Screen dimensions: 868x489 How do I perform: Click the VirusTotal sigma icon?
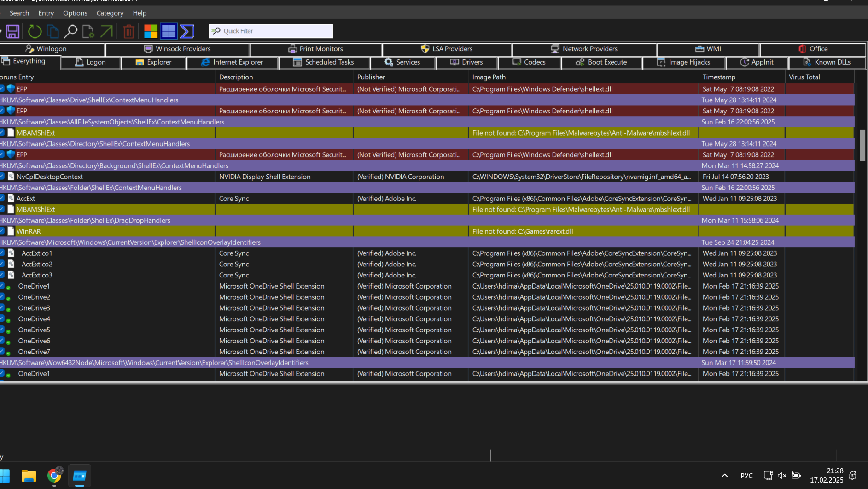point(187,31)
